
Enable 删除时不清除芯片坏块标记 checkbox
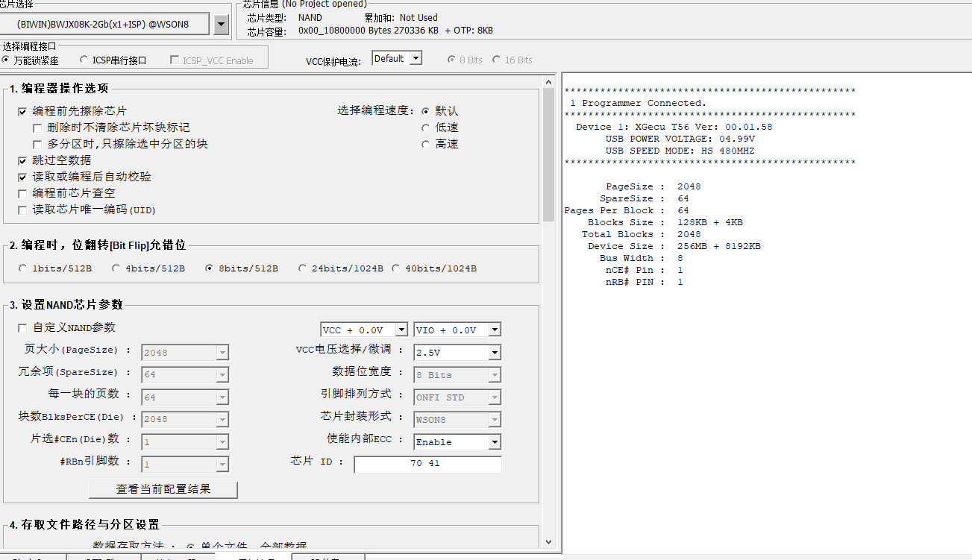[37, 128]
